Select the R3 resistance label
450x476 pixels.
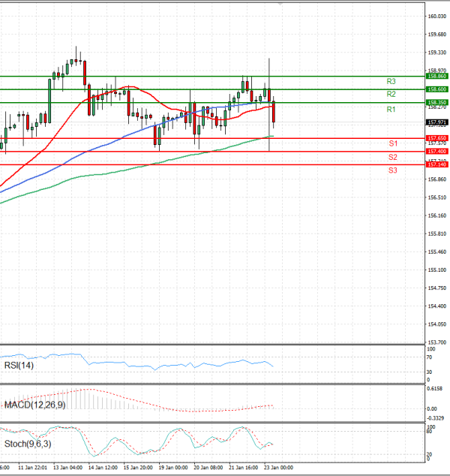point(391,81)
